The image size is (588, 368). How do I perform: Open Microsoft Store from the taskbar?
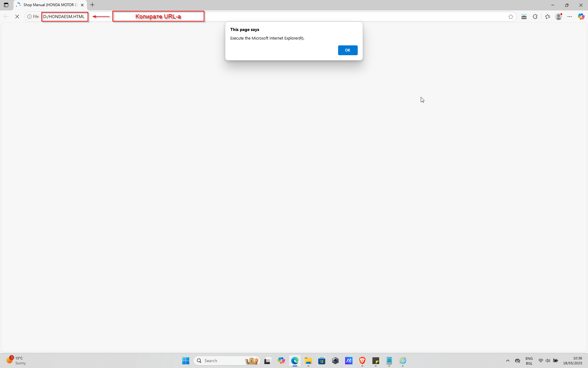pos(322,361)
